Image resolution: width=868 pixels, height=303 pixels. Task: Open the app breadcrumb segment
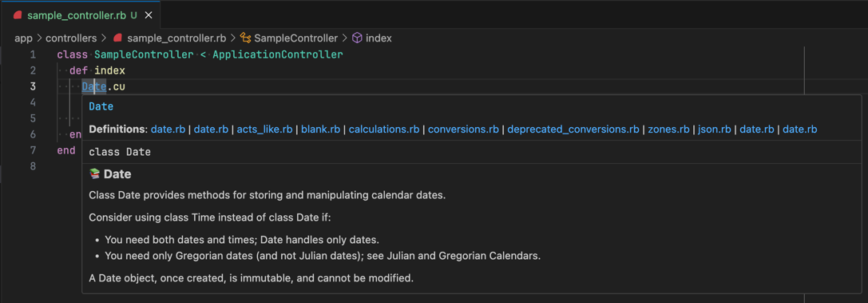[23, 38]
